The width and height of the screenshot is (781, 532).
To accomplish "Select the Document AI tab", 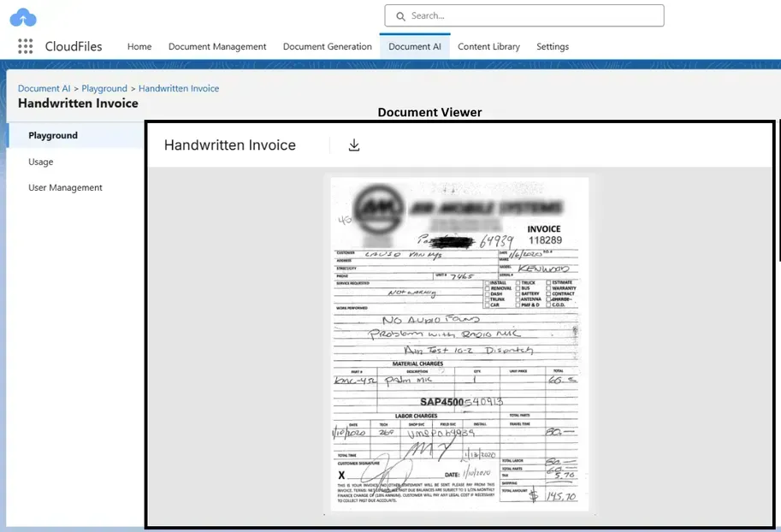I will coord(414,46).
